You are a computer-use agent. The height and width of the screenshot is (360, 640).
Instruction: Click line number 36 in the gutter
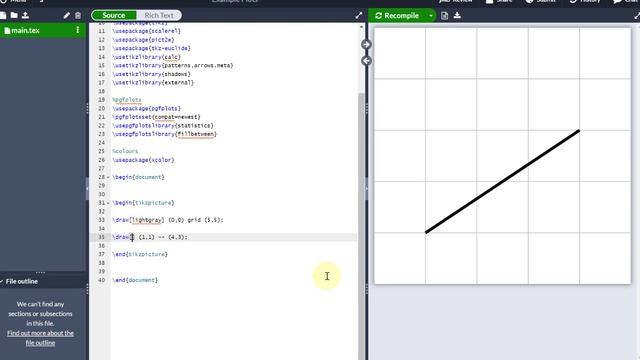102,246
